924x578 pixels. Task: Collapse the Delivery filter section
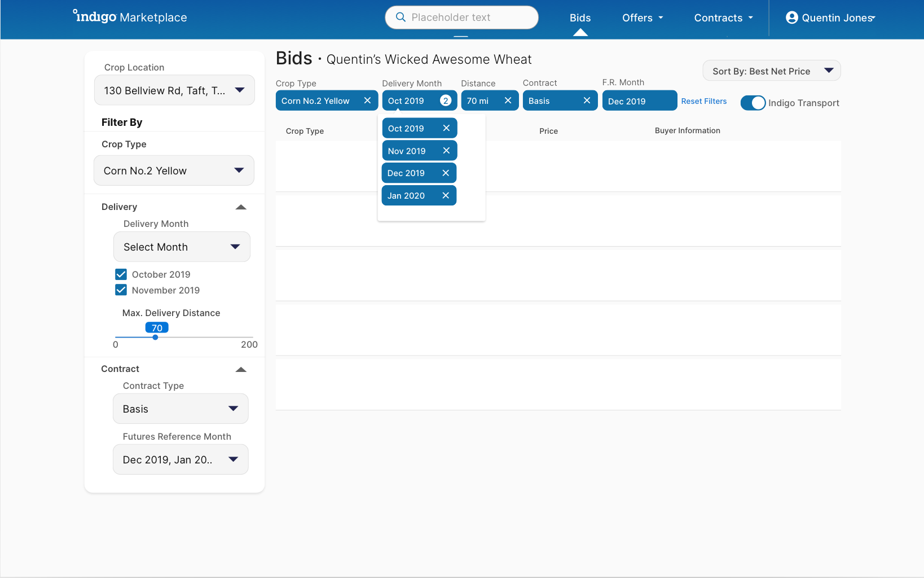click(241, 207)
